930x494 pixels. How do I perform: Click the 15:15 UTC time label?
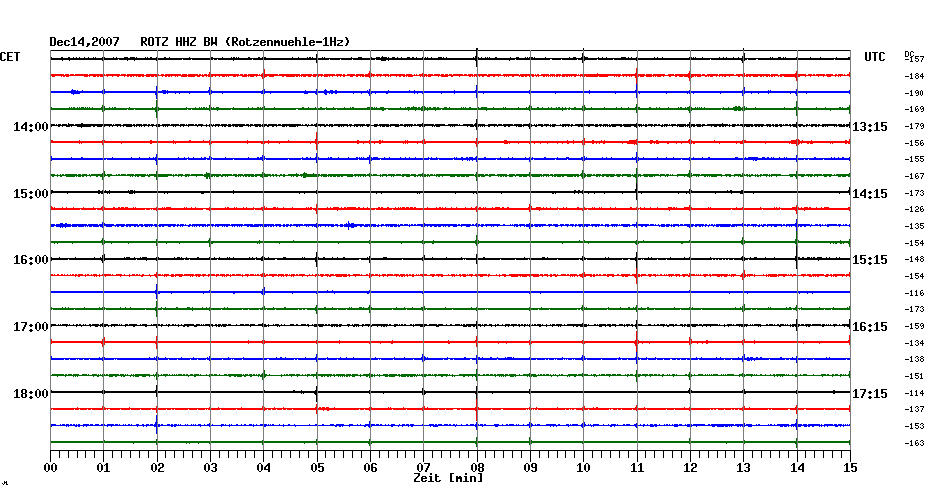tap(870, 260)
